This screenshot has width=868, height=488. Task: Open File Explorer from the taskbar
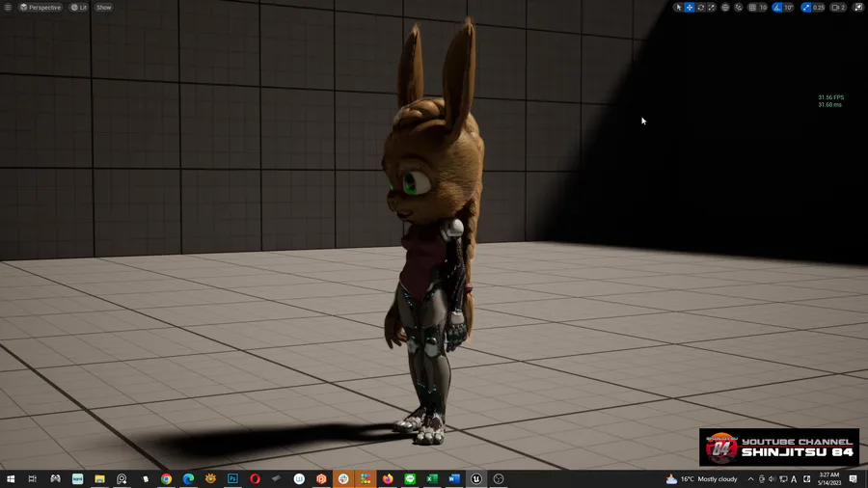pyautogui.click(x=99, y=479)
